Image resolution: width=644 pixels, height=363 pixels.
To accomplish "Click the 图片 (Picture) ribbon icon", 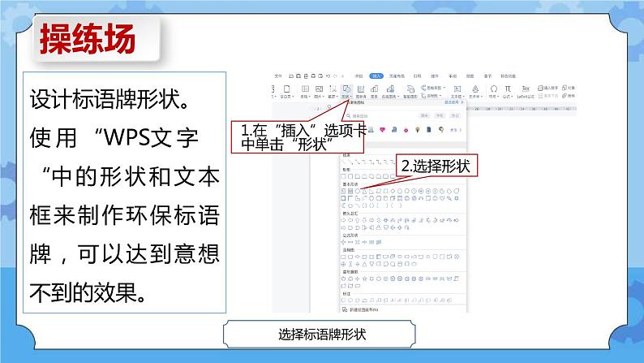I will (x=319, y=89).
